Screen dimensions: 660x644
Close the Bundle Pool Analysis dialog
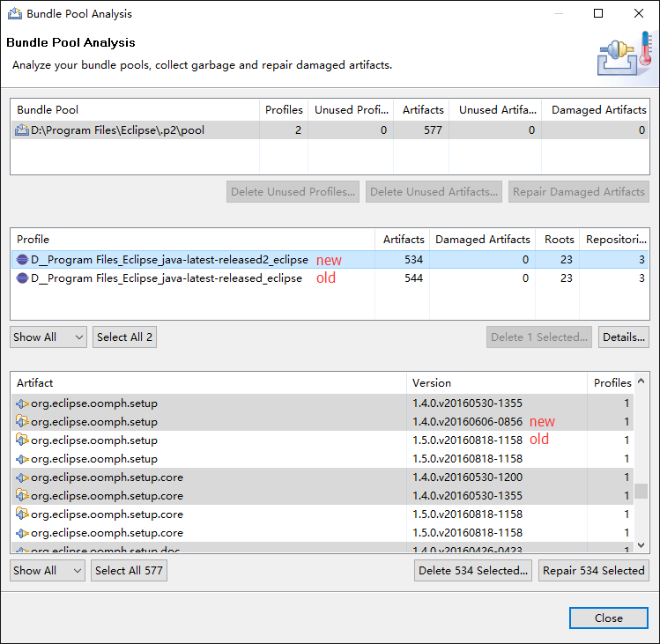(608, 618)
